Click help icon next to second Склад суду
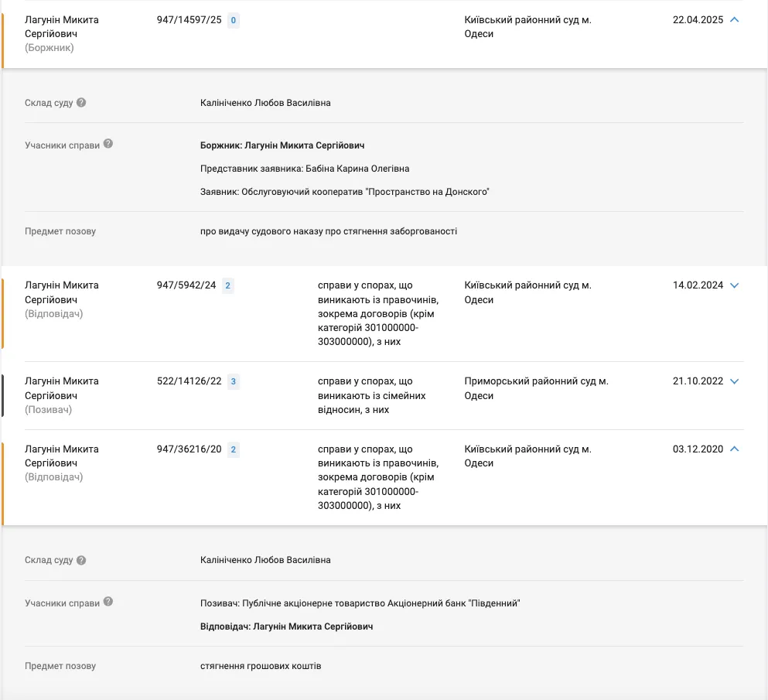Viewport: 768px width, 700px height. click(x=81, y=560)
